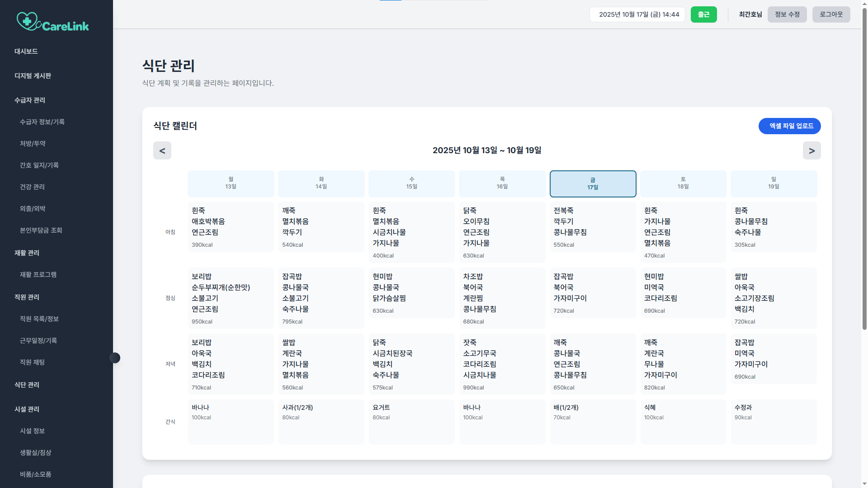Open Wednesday snack card 요거트
Image resolution: width=868 pixels, height=488 pixels.
tap(411, 422)
